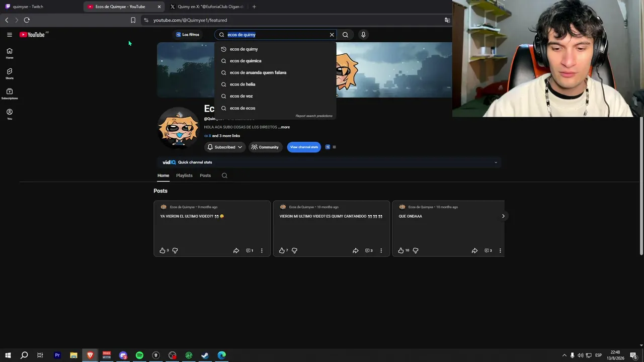
Task: Dislike the 'YA VIERON EL ULTIMO VIDEO' post
Action: (x=175, y=250)
